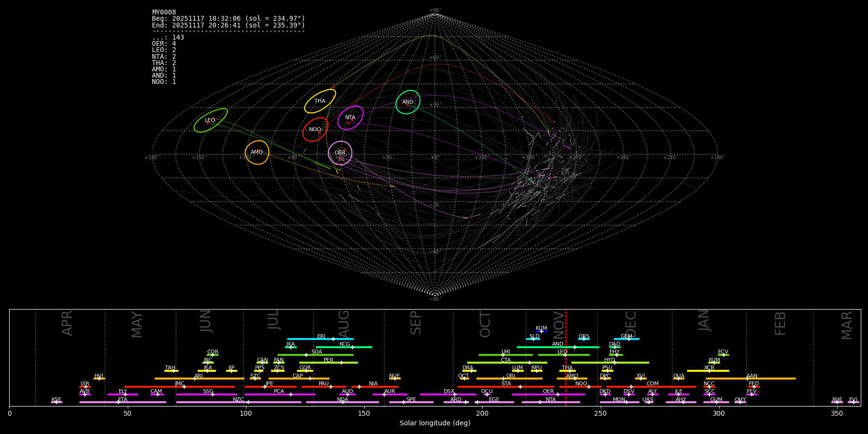This screenshot has width=868, height=434.
Task: Select the pink OER radiant circle on the map
Action: pos(340,153)
